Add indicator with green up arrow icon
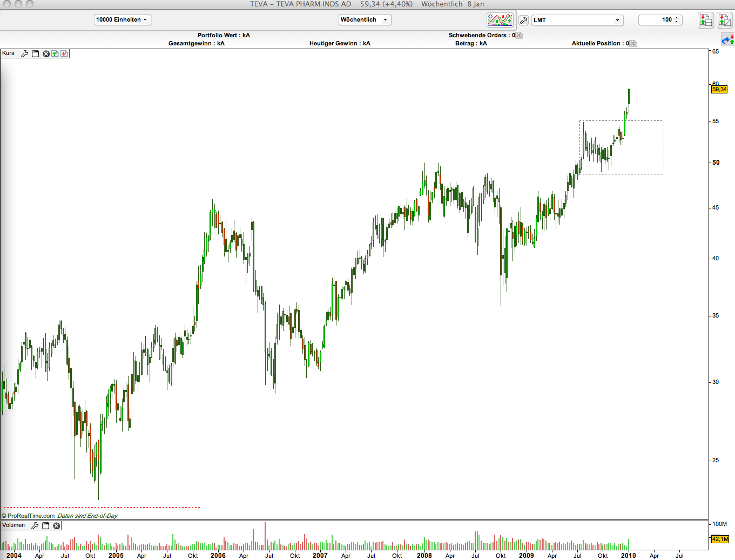 click(55, 53)
